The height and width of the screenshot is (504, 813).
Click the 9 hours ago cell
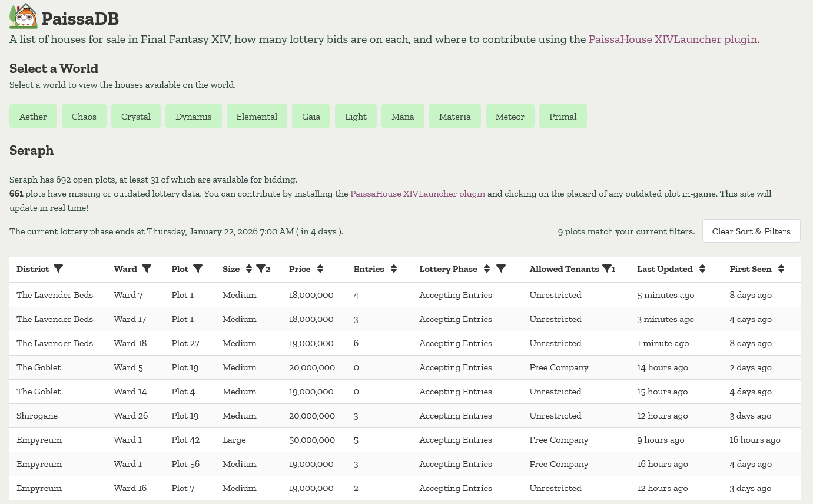(661, 440)
